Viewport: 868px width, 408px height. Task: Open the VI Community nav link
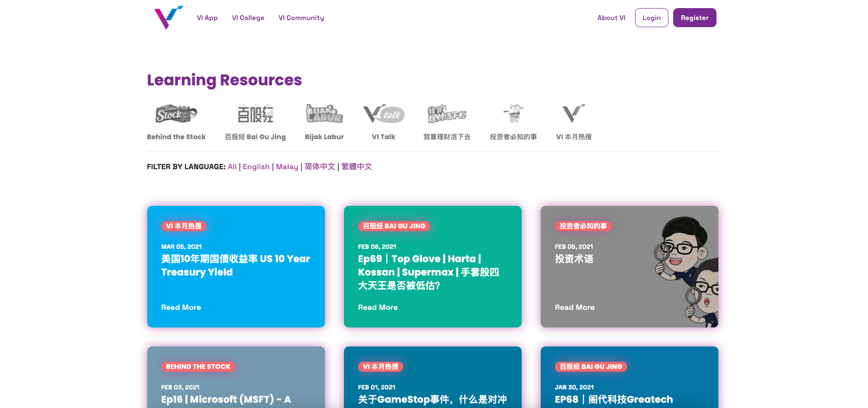pyautogui.click(x=301, y=18)
